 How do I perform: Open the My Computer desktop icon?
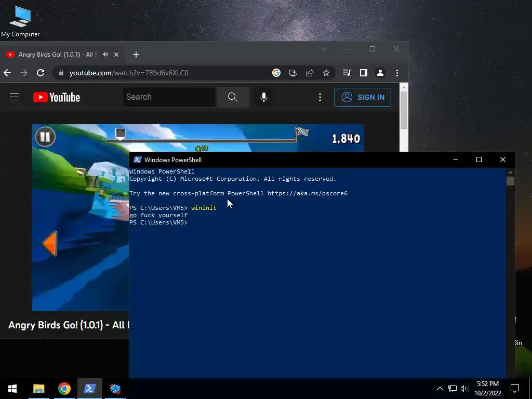(x=20, y=21)
